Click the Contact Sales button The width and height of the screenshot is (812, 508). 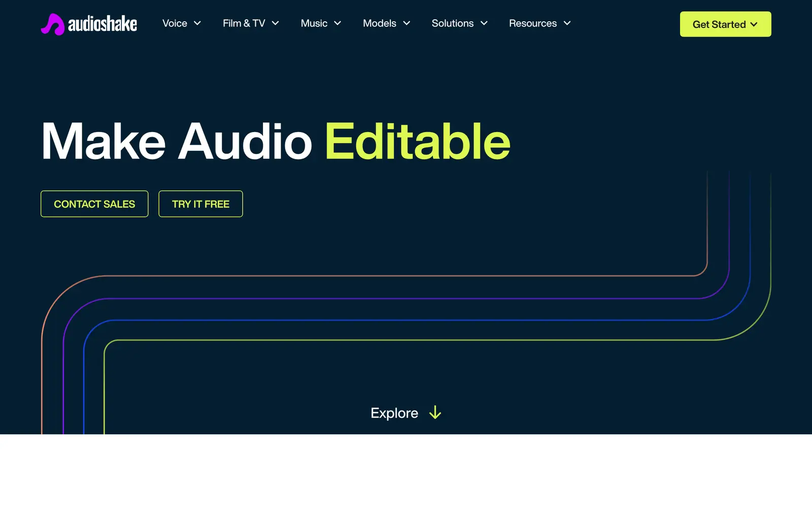(x=94, y=204)
